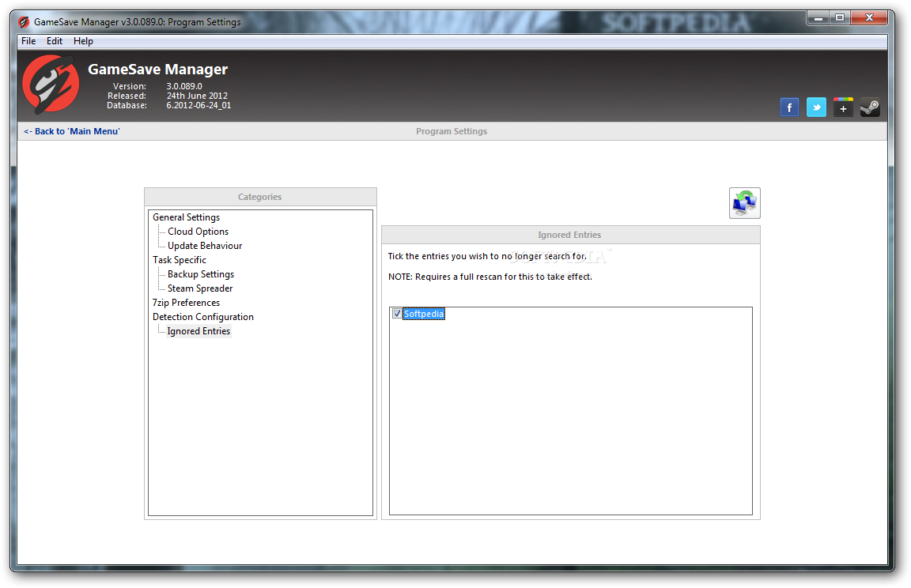
Task: Click the Program Settings heading
Action: (x=452, y=131)
